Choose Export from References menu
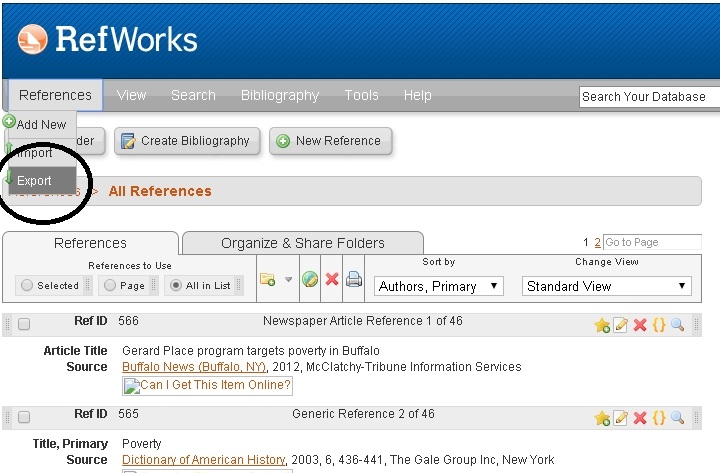Screen dimensions: 720x473 click(42, 180)
